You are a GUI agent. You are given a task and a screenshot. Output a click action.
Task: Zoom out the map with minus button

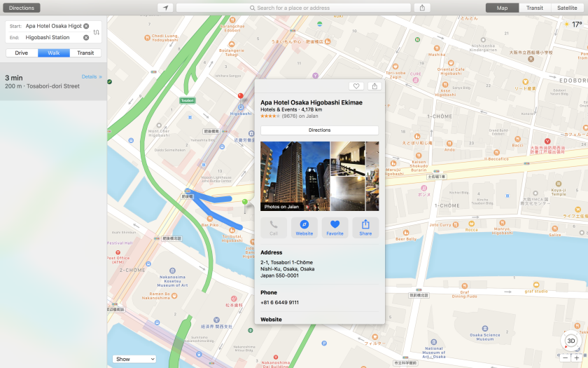(565, 358)
